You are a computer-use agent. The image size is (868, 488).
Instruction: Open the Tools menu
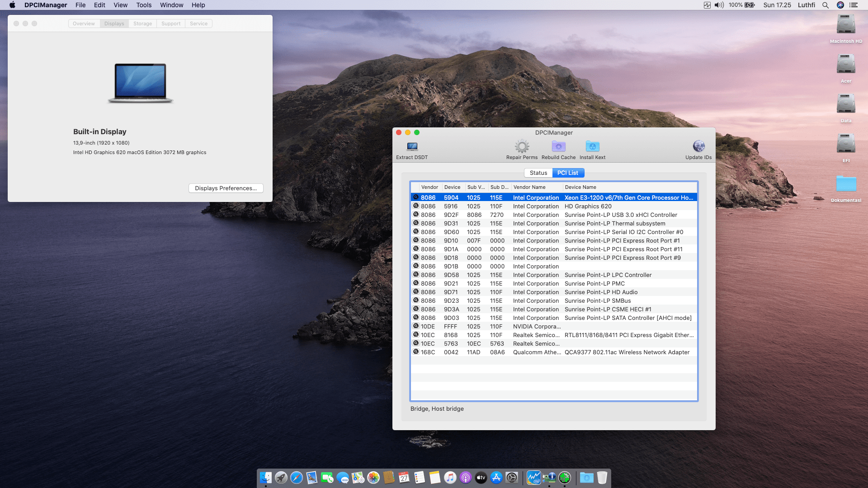[x=143, y=5]
